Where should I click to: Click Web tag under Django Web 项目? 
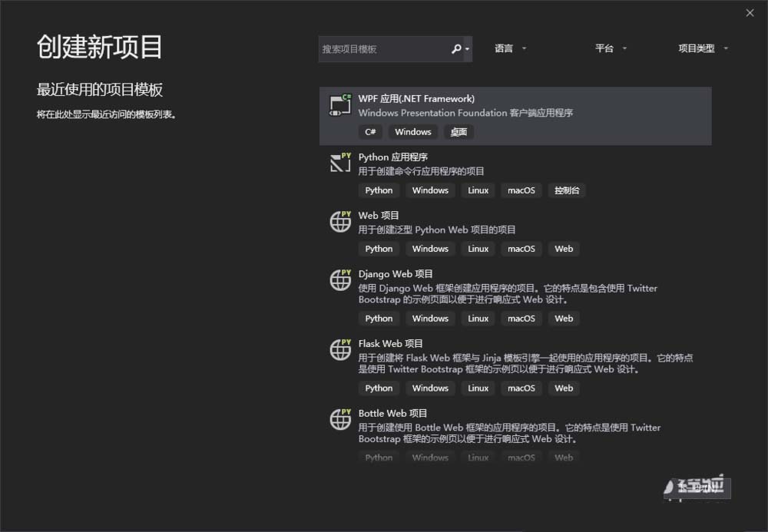click(564, 318)
